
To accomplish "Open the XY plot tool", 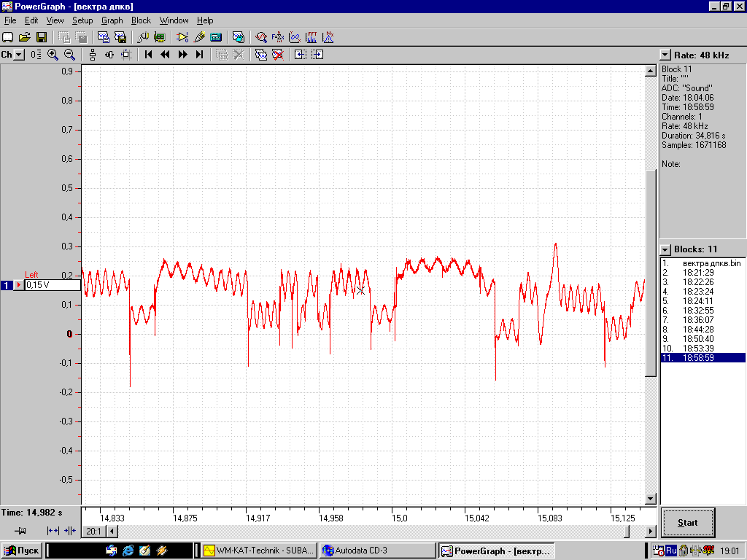I will (295, 37).
